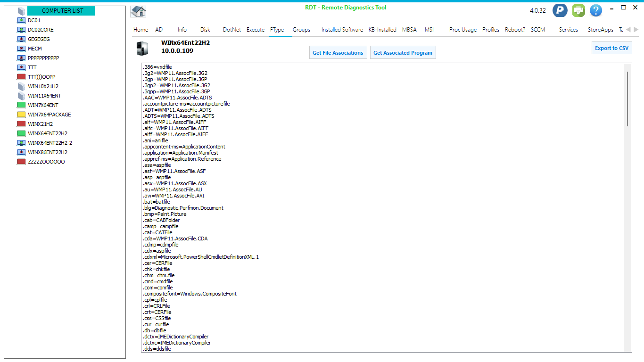This screenshot has width=644, height=362.
Task: Click the Home house icon
Action: coord(138,11)
